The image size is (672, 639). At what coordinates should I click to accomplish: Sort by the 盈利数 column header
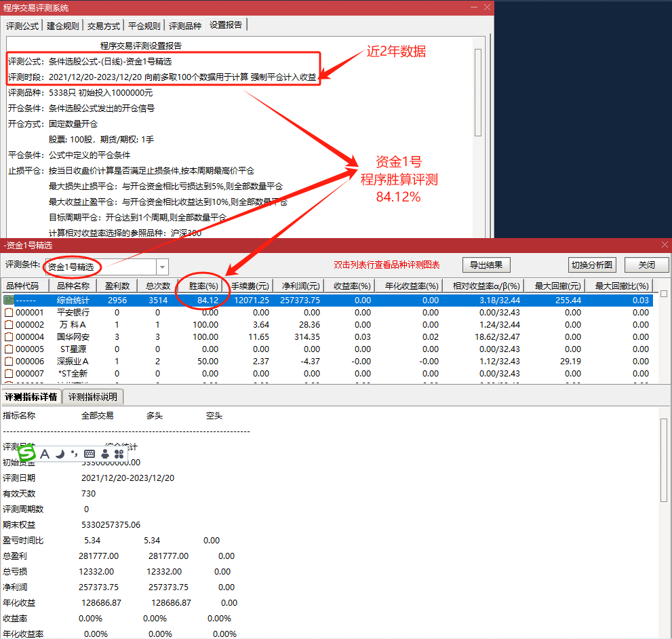(x=117, y=286)
